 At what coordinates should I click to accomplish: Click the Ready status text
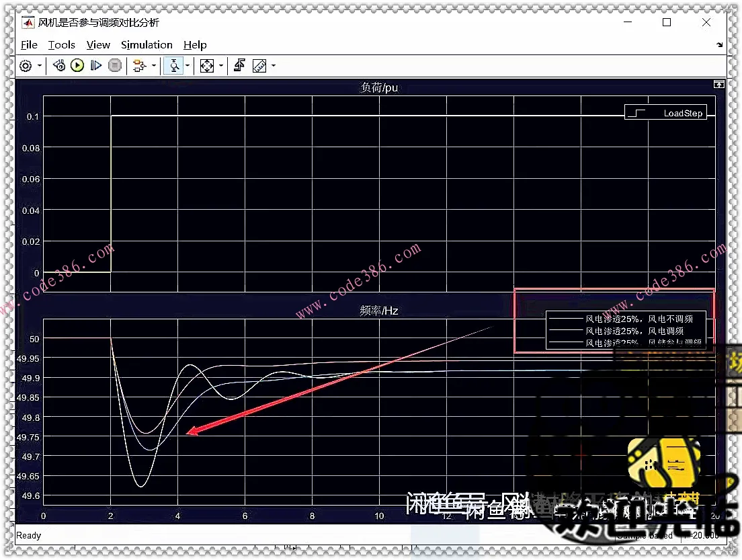pos(28,535)
